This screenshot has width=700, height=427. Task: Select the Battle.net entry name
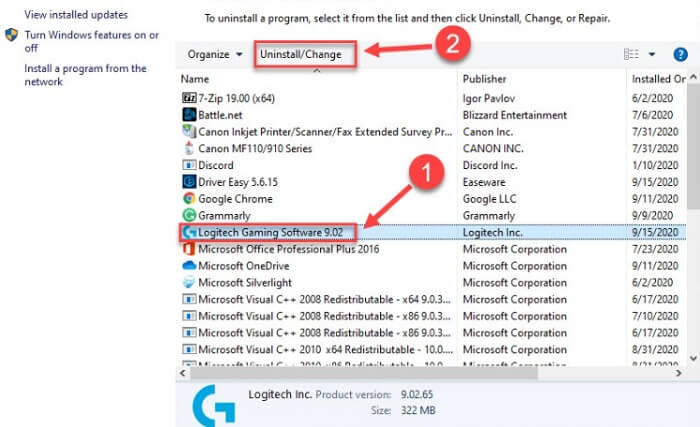(x=220, y=115)
